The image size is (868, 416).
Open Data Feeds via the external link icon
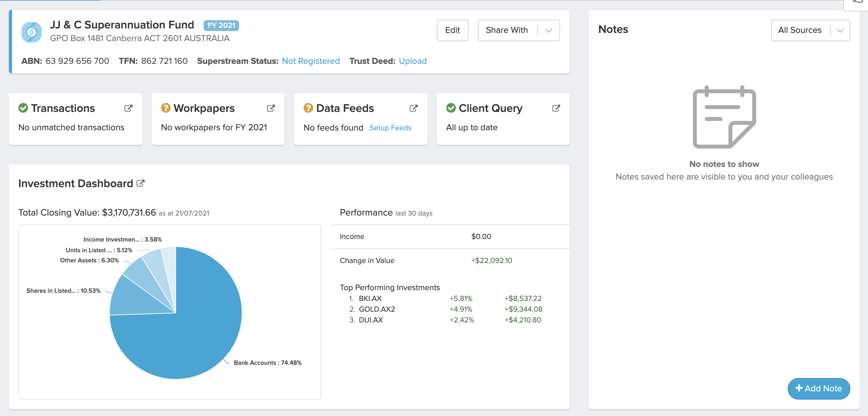pyautogui.click(x=413, y=108)
